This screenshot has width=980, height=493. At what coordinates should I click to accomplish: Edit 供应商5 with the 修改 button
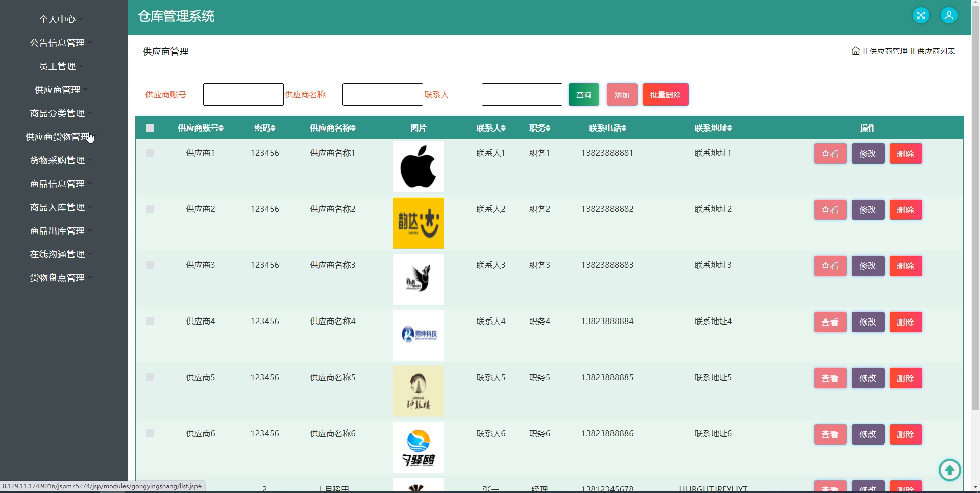pos(868,378)
